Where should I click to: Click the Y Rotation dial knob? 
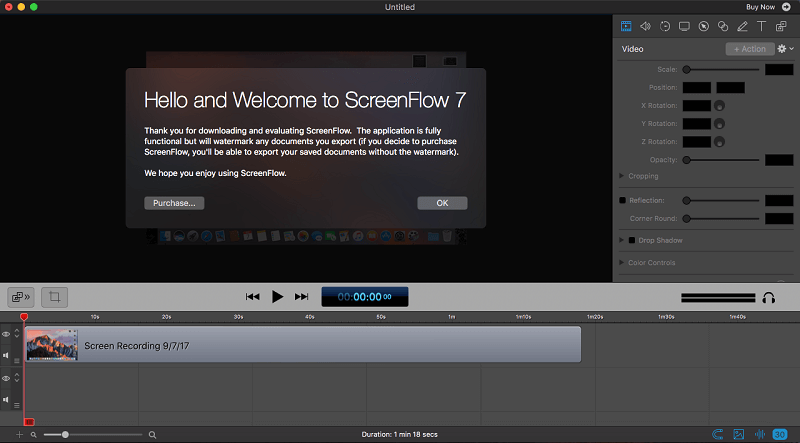coord(719,124)
